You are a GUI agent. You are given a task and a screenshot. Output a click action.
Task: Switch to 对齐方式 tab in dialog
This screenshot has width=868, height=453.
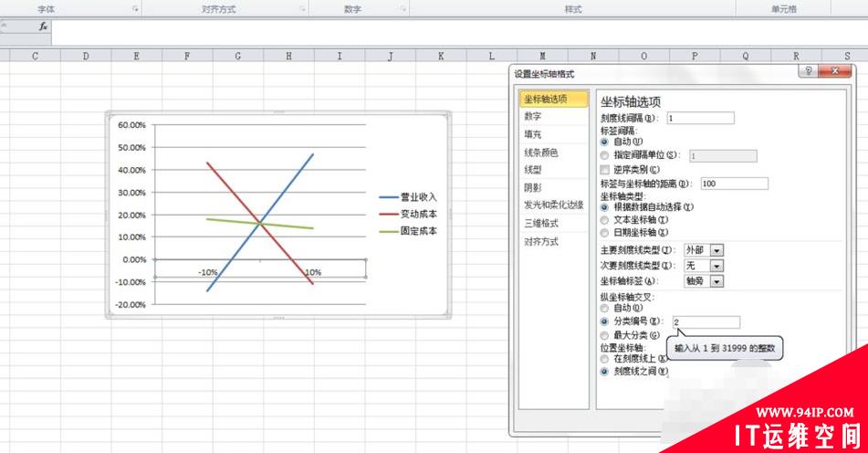(x=554, y=241)
